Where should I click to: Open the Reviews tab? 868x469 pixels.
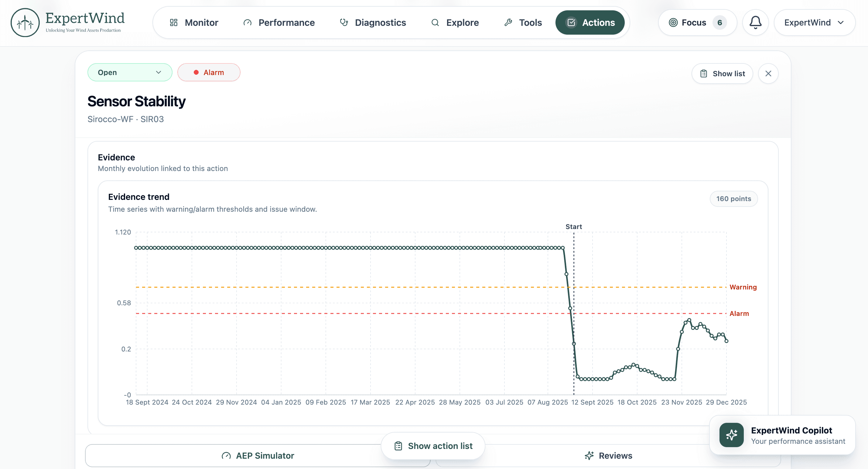(x=608, y=456)
